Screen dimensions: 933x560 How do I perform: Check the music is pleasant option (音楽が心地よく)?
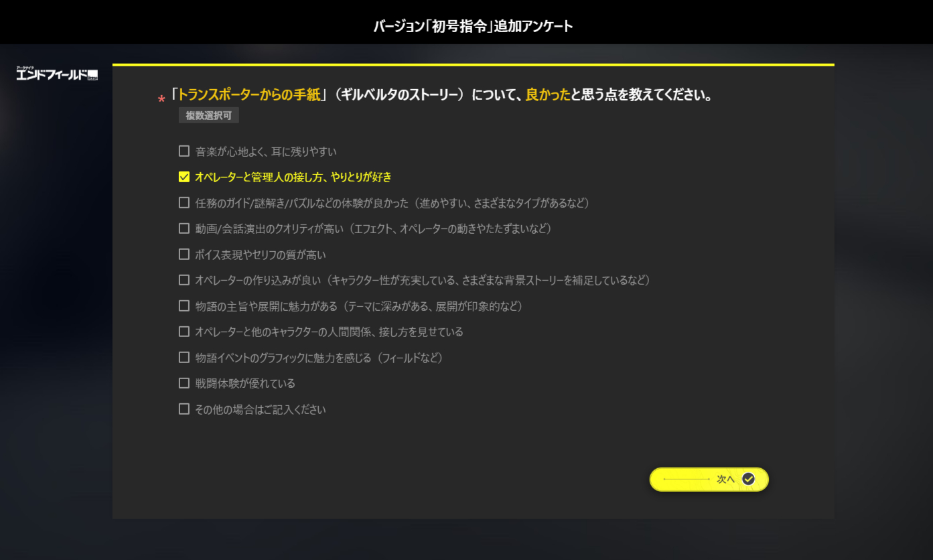tap(184, 151)
